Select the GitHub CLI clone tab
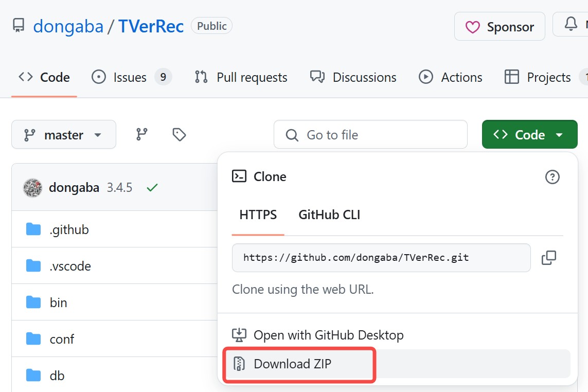The width and height of the screenshot is (588, 392). [x=329, y=215]
